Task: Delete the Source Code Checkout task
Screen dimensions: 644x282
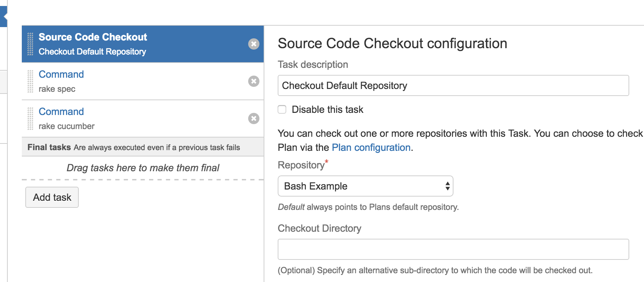Action: point(254,44)
